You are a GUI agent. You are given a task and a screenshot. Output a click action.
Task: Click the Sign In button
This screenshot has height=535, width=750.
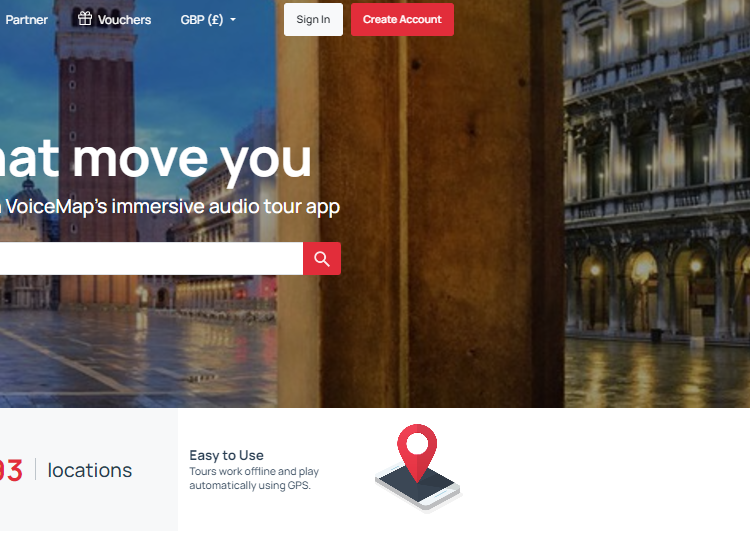click(x=313, y=20)
